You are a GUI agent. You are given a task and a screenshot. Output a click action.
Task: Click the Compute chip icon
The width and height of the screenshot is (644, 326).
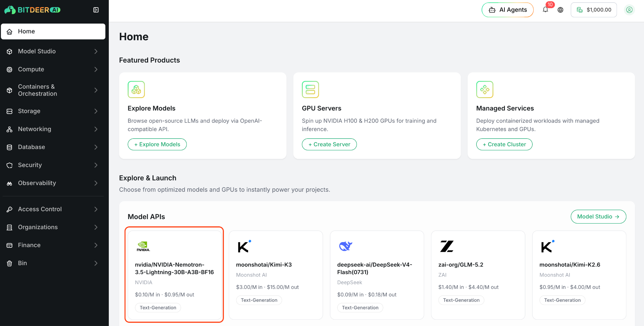click(10, 69)
